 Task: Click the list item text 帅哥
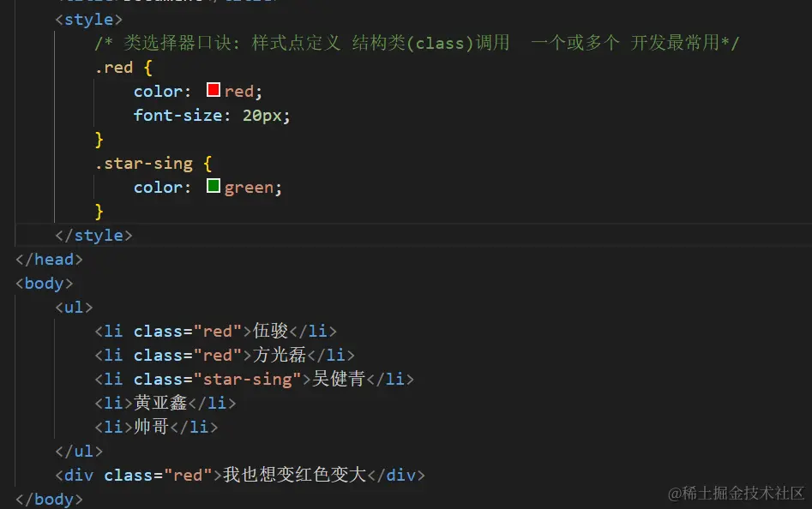point(152,427)
